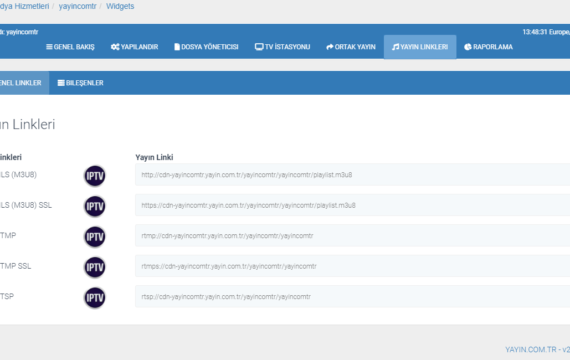Screen dimensions: 570x360
Task: Select the rtsp:// stream link field
Action: 352,297
